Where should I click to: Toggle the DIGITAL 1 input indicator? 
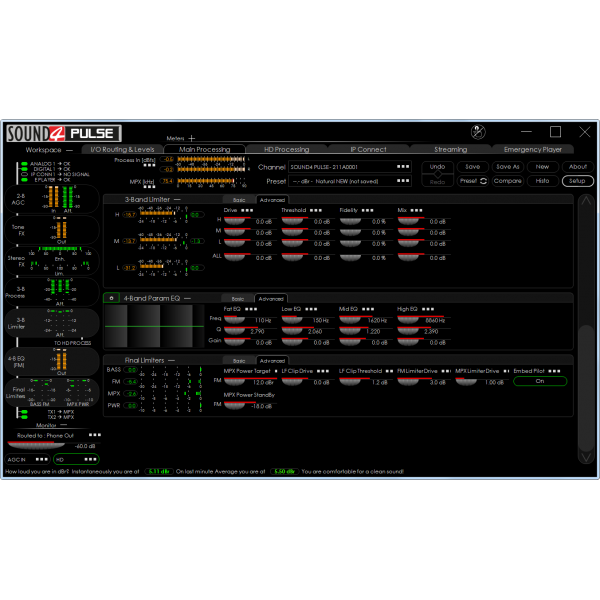pyautogui.click(x=24, y=169)
